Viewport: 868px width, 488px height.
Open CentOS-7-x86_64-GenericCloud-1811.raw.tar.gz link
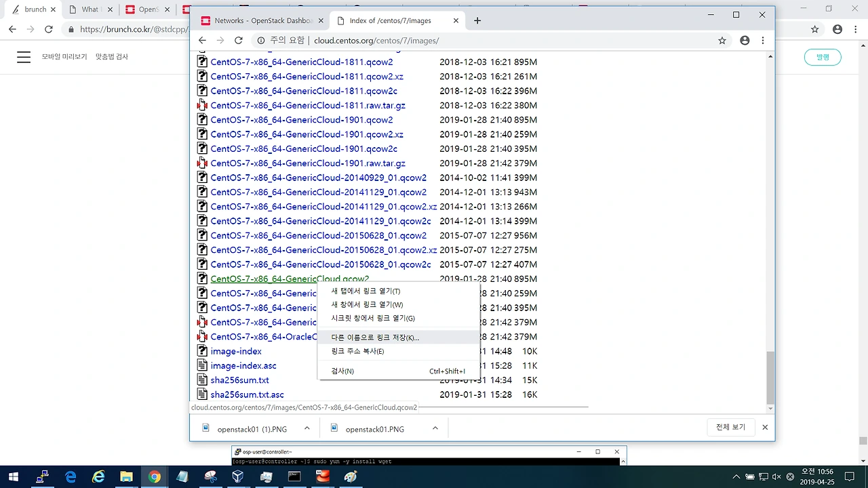tap(308, 106)
